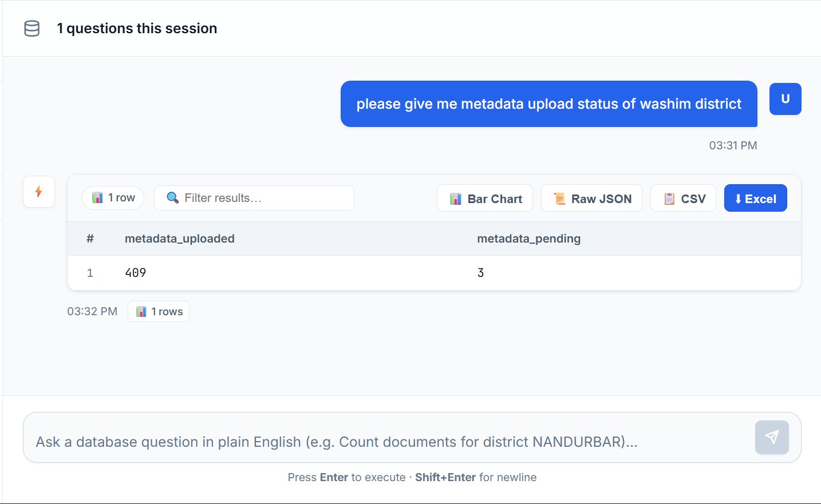The width and height of the screenshot is (821, 504).
Task: Click the 03:31 PM timestamp
Action: tap(733, 145)
